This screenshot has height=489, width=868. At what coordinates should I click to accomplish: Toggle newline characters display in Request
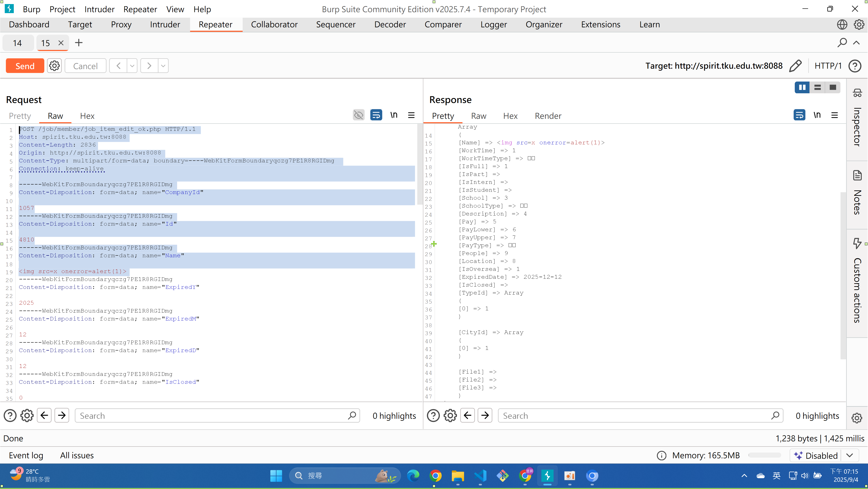click(394, 115)
